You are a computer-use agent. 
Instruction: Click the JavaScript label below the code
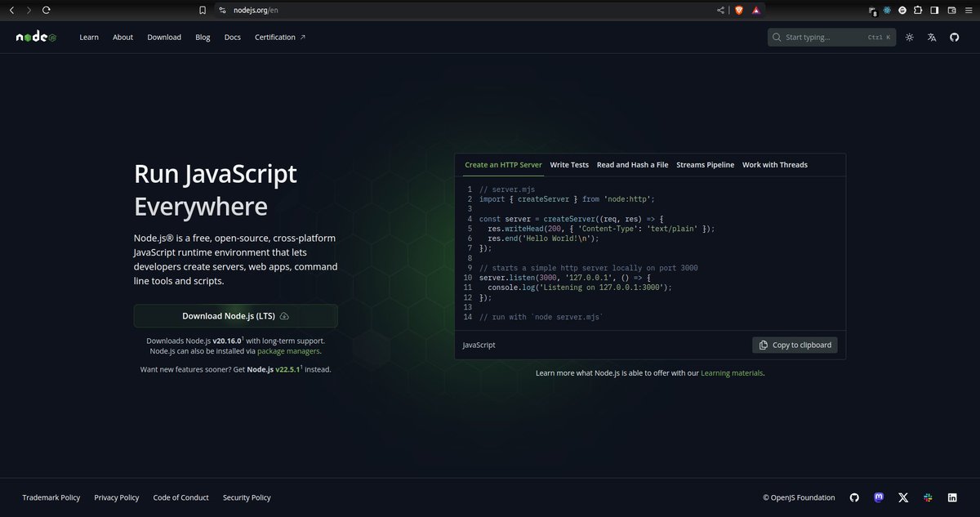tap(479, 345)
